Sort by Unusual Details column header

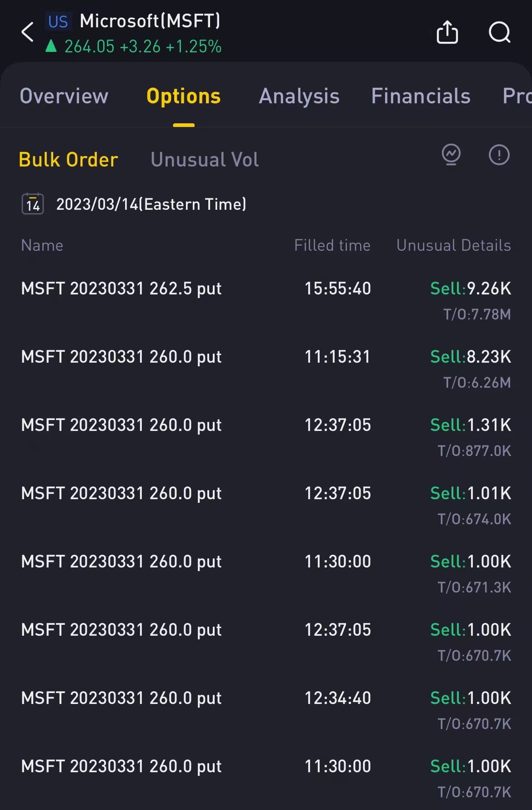[x=454, y=245]
